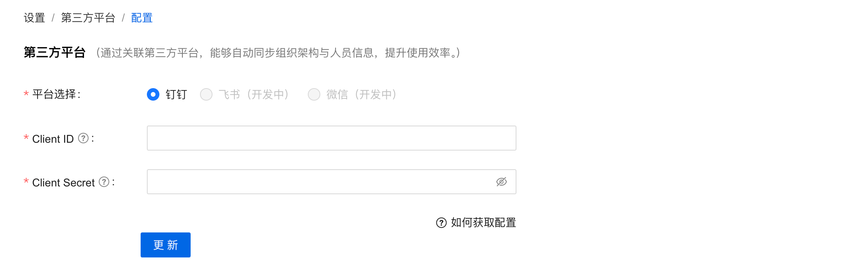Image resolution: width=868 pixels, height=273 pixels.
Task: Click the Client ID help question-mark icon
Action: click(x=83, y=138)
